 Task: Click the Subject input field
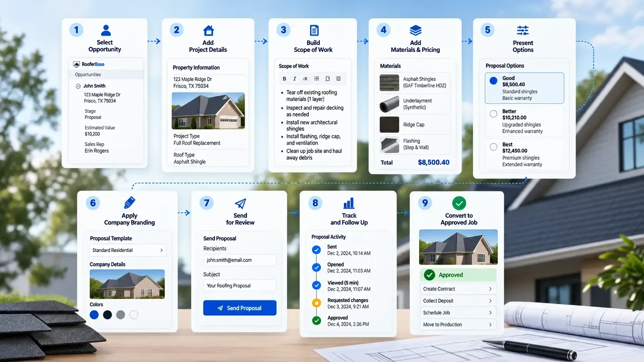[240, 285]
